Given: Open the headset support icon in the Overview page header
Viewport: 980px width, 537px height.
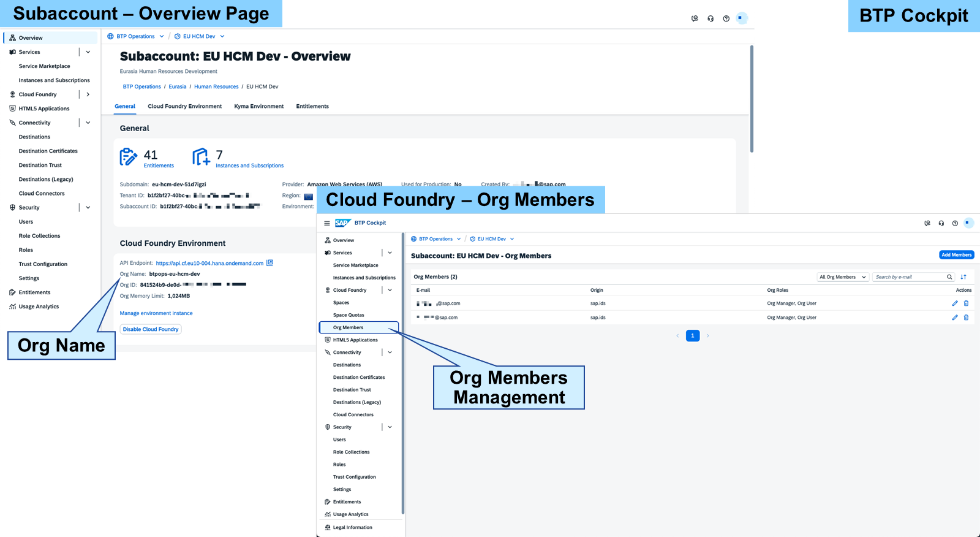Looking at the screenshot, I should pyautogui.click(x=710, y=18).
